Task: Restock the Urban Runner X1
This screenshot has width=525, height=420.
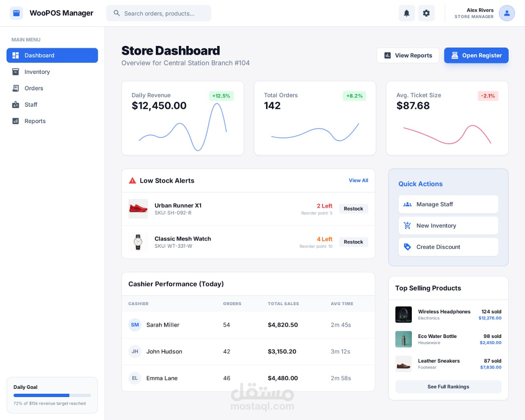Action: click(354, 209)
